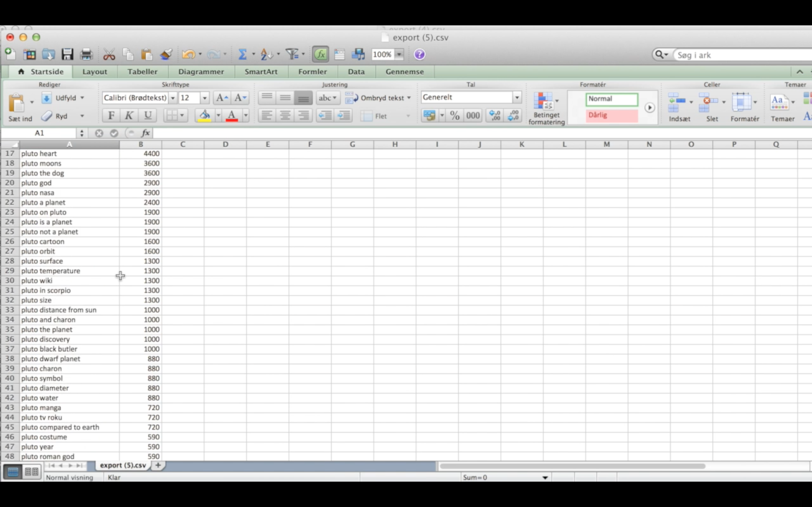Click the Cut scissors icon
Screen dimensions: 812x507
(109, 54)
